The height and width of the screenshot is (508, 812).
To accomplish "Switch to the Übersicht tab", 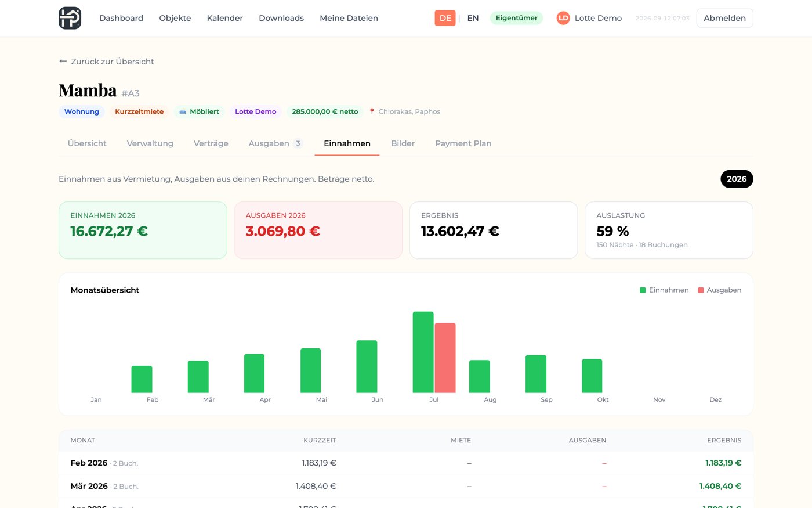I will (87, 143).
